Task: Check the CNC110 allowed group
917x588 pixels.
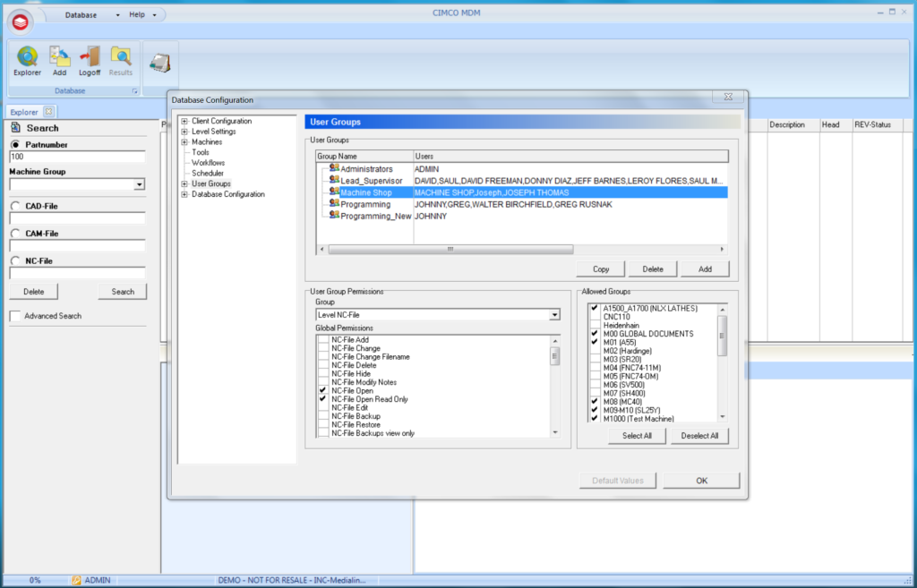Action: pos(595,317)
